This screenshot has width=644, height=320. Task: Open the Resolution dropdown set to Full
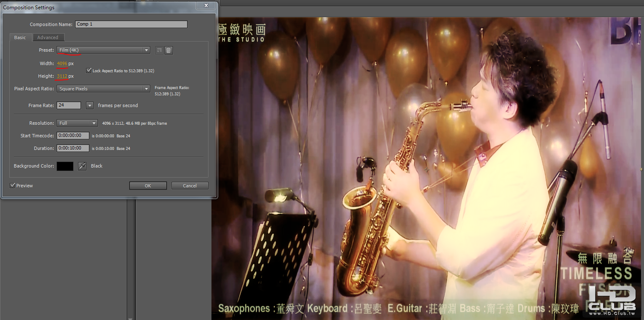click(x=77, y=123)
